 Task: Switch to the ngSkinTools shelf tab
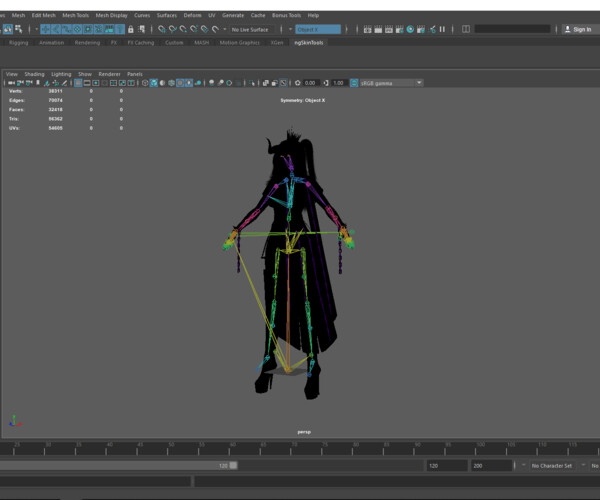[x=308, y=42]
